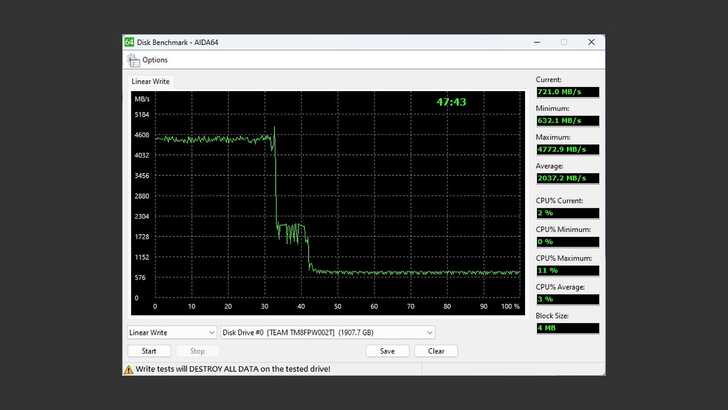Click the Stop button
728x410 pixels.
(x=197, y=351)
